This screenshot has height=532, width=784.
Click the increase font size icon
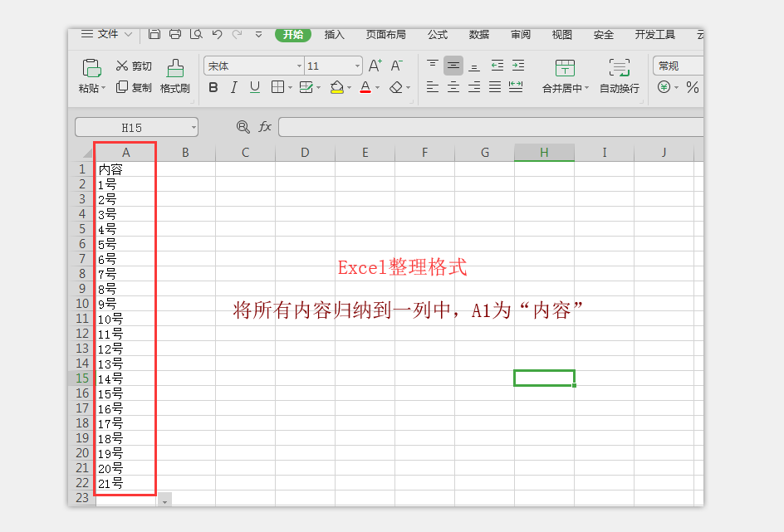pos(375,66)
